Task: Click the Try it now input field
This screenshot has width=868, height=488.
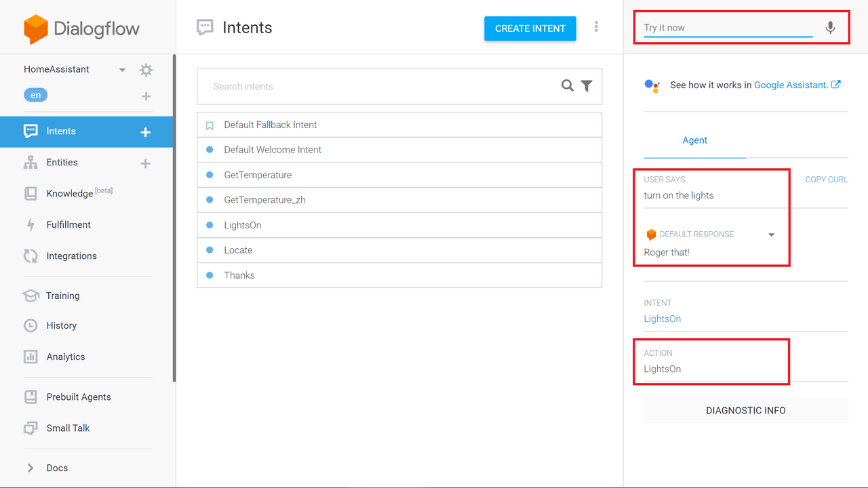Action: pos(728,28)
